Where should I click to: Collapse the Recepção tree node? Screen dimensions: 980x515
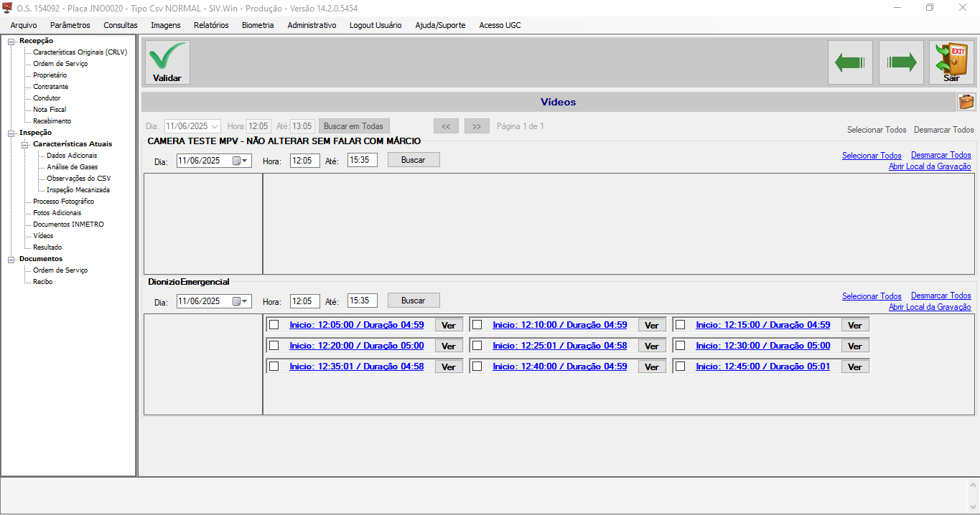point(11,41)
